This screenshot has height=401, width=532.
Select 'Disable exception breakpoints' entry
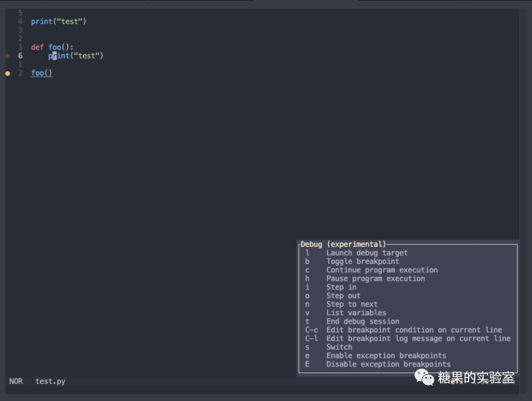point(408,364)
